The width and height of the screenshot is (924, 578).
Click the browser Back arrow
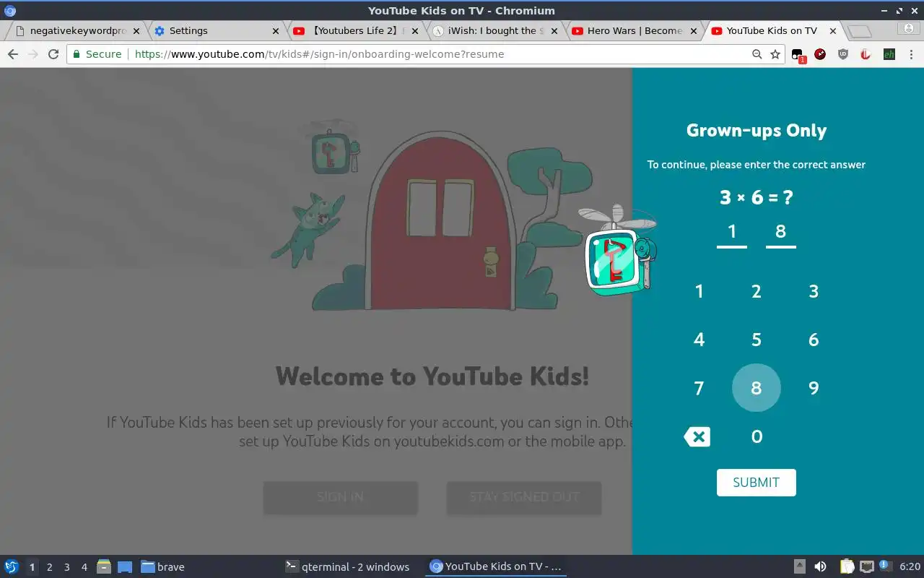[x=12, y=54]
